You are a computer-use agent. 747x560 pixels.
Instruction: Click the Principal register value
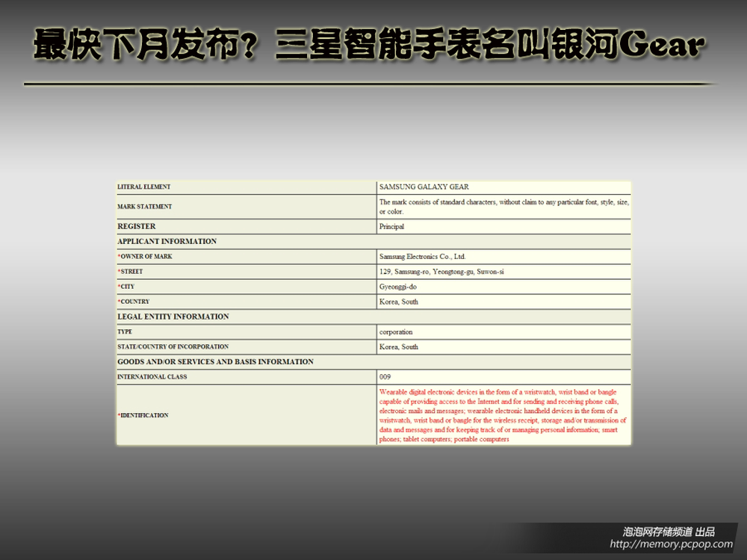pos(391,226)
